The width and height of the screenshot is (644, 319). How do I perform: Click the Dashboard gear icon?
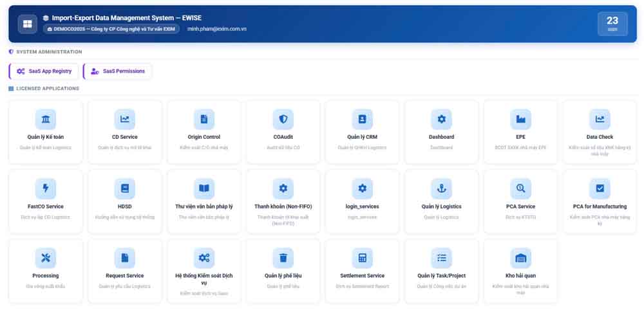point(442,120)
